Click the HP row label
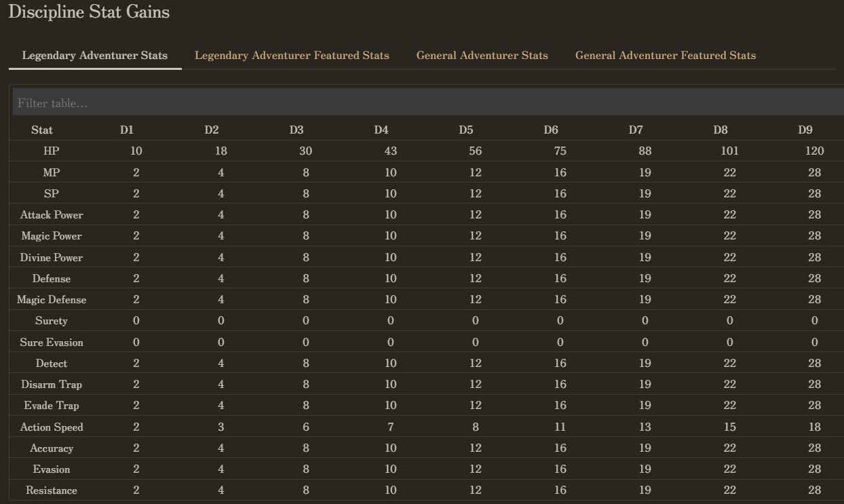Screen dimensions: 844x504 tap(52, 151)
